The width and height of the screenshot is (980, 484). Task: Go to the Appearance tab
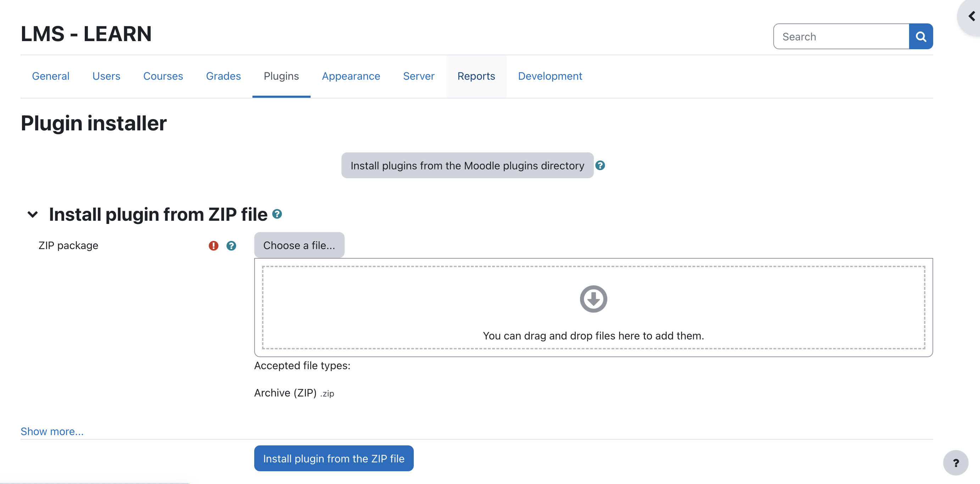pos(351,76)
